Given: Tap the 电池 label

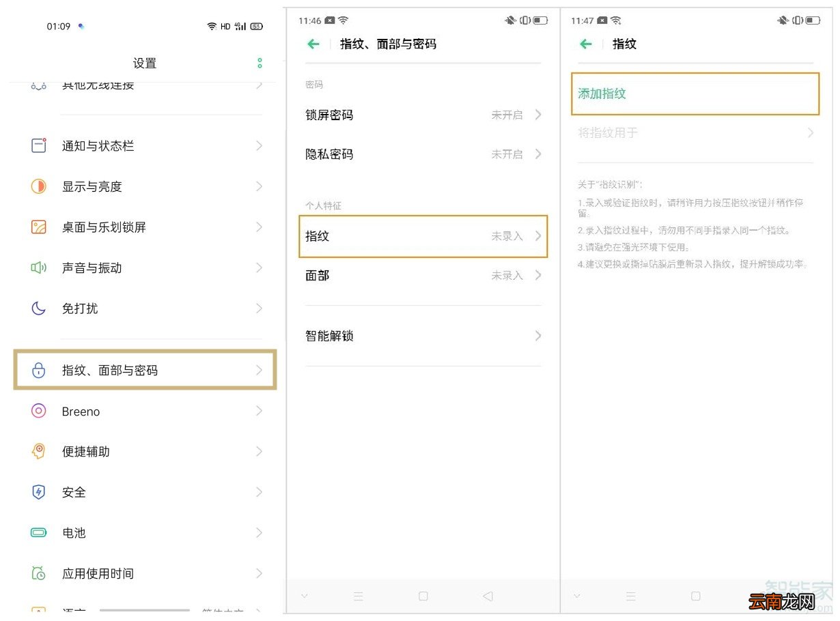Looking at the screenshot, I should tap(74, 533).
